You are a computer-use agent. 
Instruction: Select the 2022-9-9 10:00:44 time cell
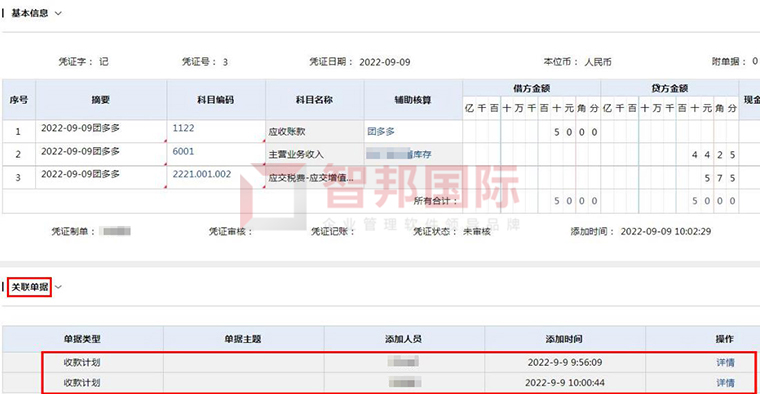coord(565,383)
